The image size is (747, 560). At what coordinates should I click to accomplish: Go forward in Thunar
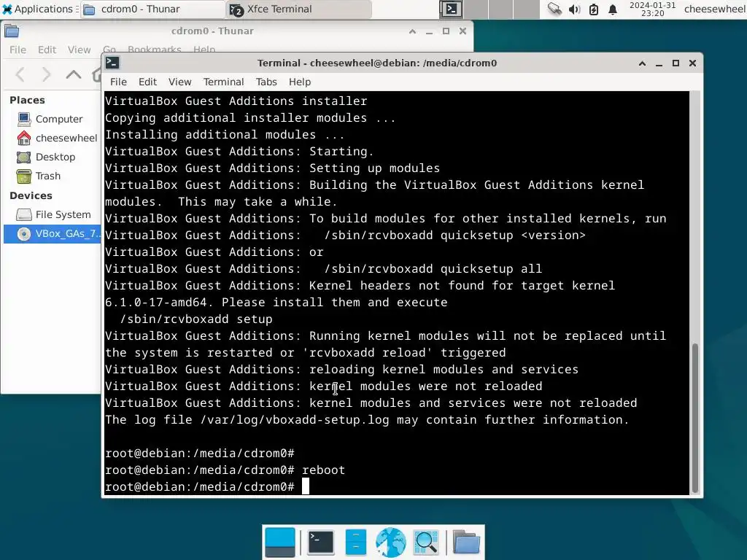coord(46,75)
